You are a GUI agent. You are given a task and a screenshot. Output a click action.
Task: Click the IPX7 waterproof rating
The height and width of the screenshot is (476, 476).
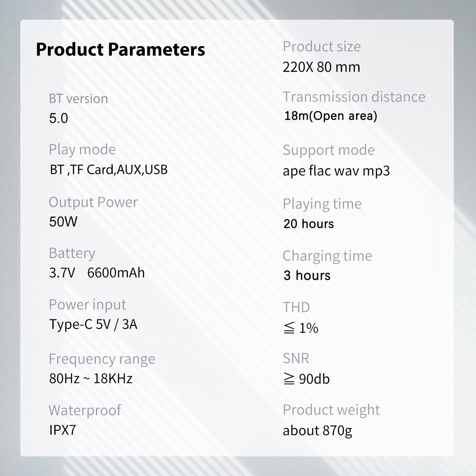click(x=63, y=430)
